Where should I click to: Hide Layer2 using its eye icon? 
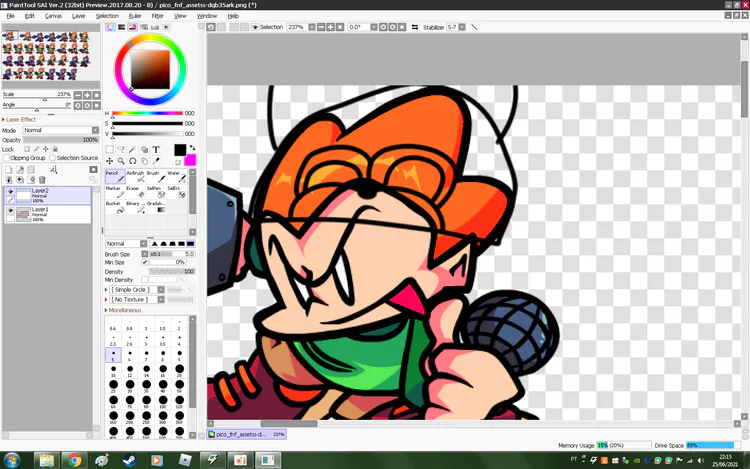coord(10,192)
